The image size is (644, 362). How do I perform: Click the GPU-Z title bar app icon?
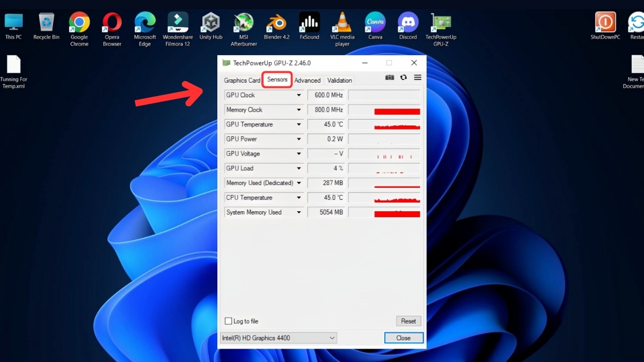(226, 63)
